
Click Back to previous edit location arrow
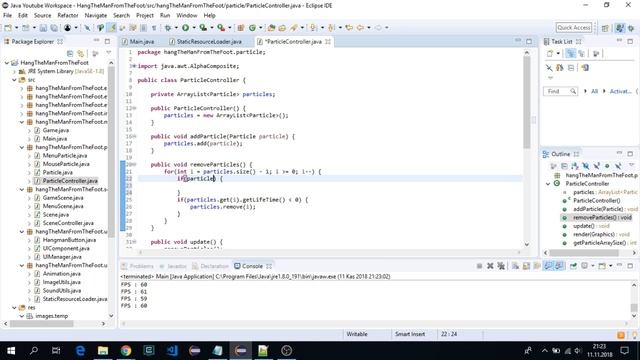(x=349, y=28)
